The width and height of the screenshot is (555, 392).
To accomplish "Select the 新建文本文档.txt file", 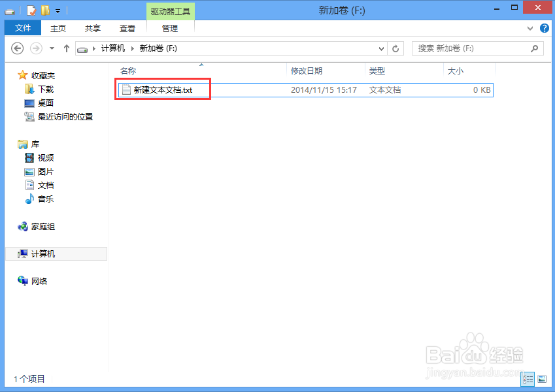I will 162,90.
